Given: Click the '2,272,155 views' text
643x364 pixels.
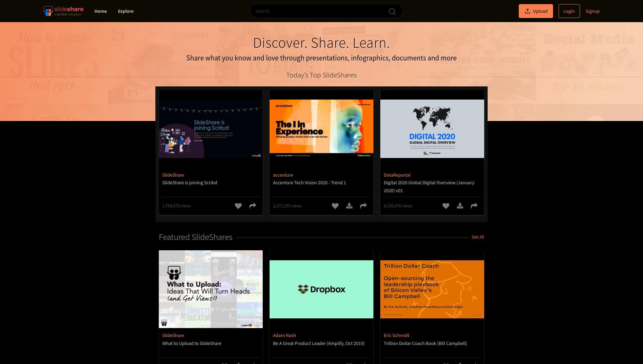Looking at the screenshot, I should pos(287,206).
